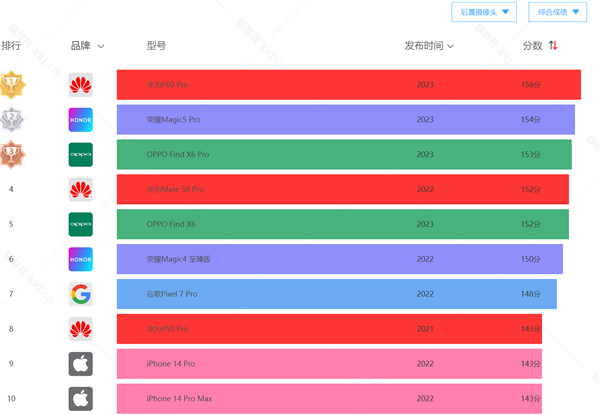The image size is (600, 415).
Task: Click the 154分 score value
Action: (x=530, y=120)
